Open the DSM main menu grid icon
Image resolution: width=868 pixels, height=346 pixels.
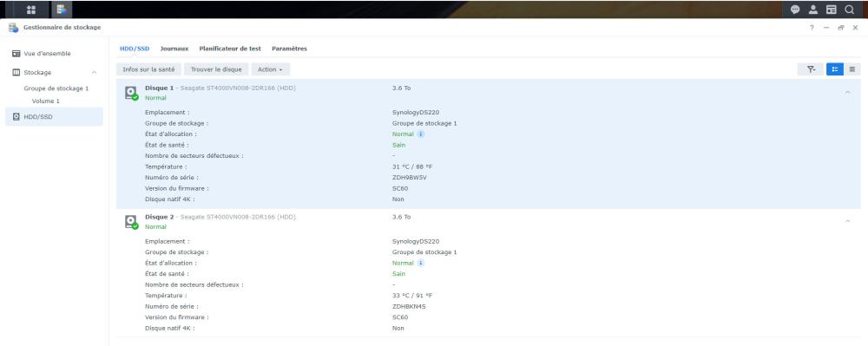pyautogui.click(x=31, y=10)
